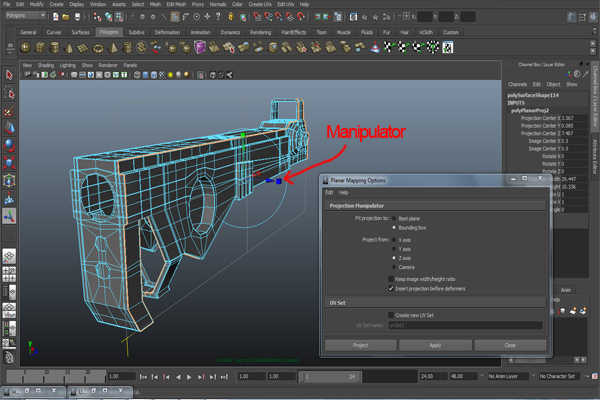Choose the Paint Selection tool

click(9, 111)
